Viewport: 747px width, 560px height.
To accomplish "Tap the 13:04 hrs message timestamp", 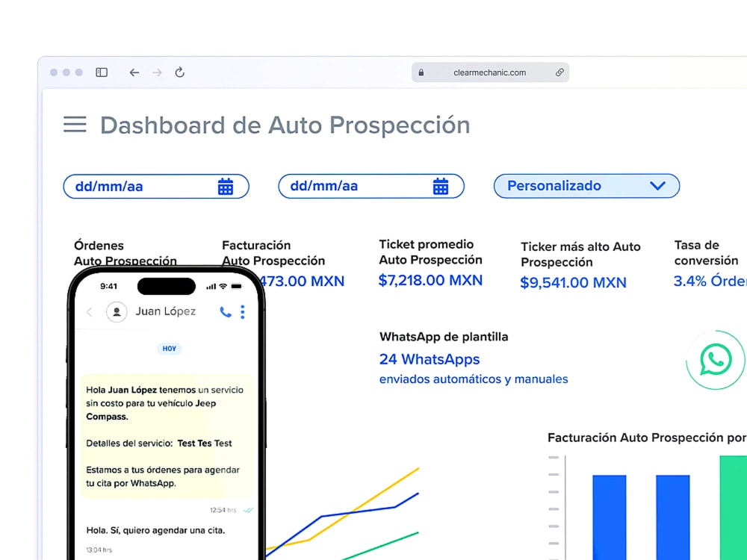I will tap(99, 550).
